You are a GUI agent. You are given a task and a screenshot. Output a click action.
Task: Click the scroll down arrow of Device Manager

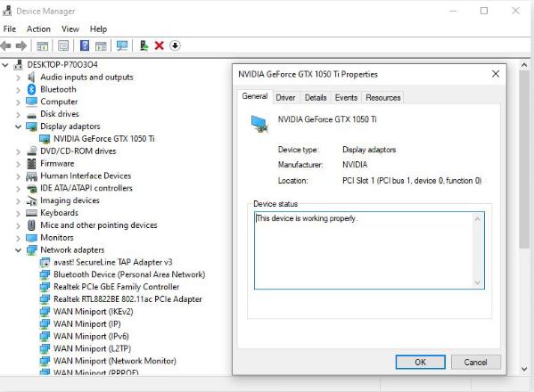[524, 369]
